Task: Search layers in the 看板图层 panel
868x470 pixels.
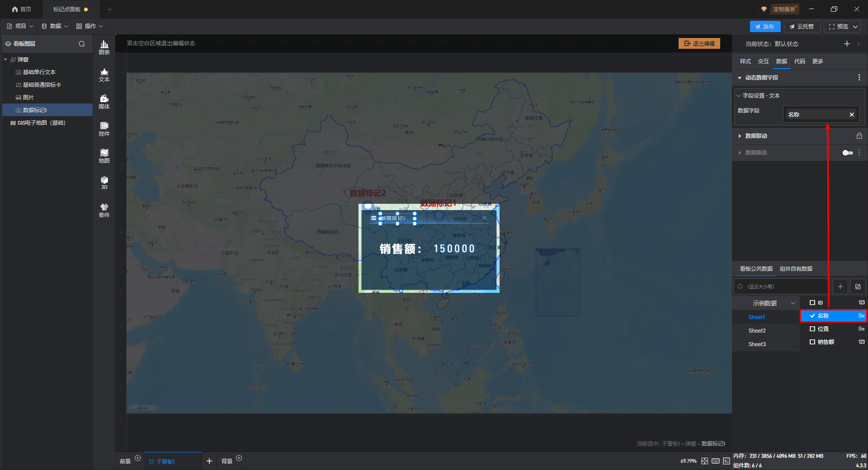Action: click(x=82, y=44)
